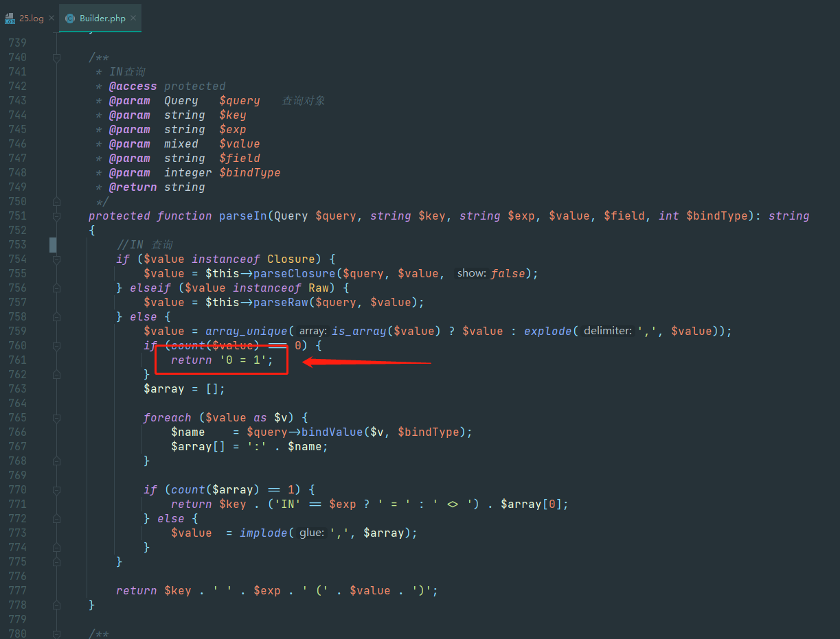
Task: Click the fold marker on line 758 else
Action: (56, 317)
